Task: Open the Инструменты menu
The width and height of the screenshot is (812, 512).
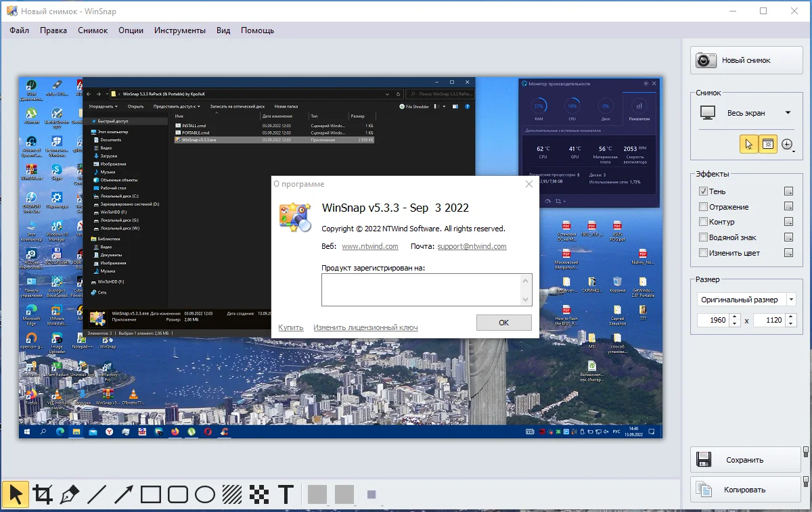Action: pyautogui.click(x=180, y=30)
